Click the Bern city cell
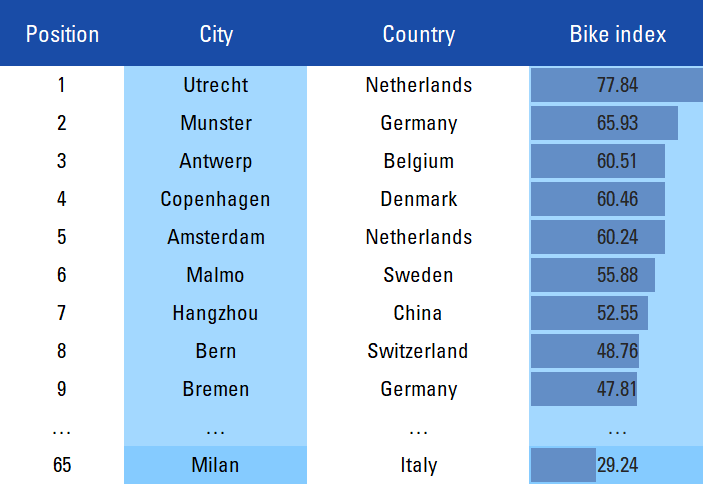The width and height of the screenshot is (703, 484). (216, 351)
